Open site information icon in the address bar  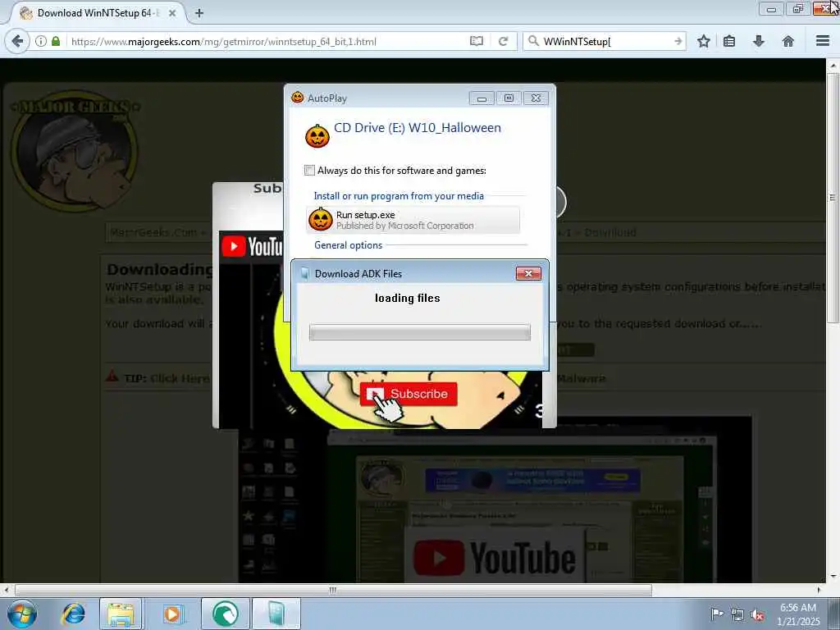click(x=41, y=41)
